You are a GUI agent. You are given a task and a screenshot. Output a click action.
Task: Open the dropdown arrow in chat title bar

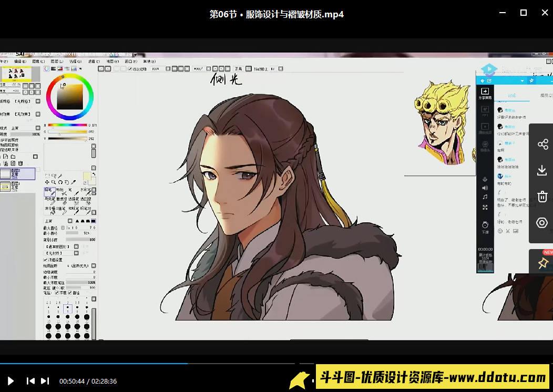click(523, 81)
